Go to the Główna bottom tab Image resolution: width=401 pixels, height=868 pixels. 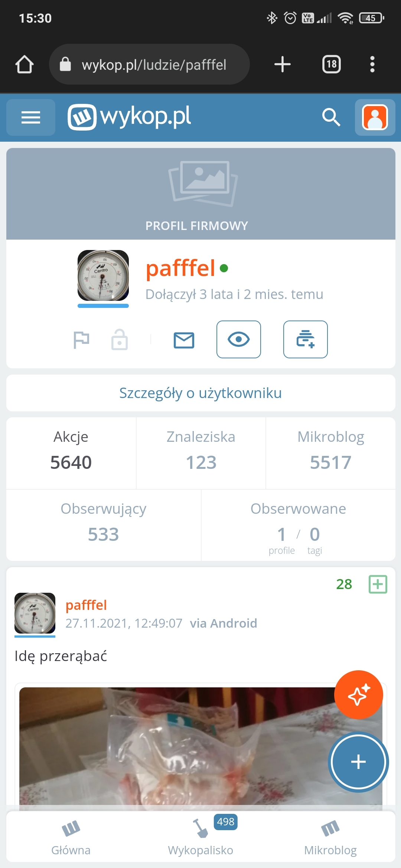(71, 837)
